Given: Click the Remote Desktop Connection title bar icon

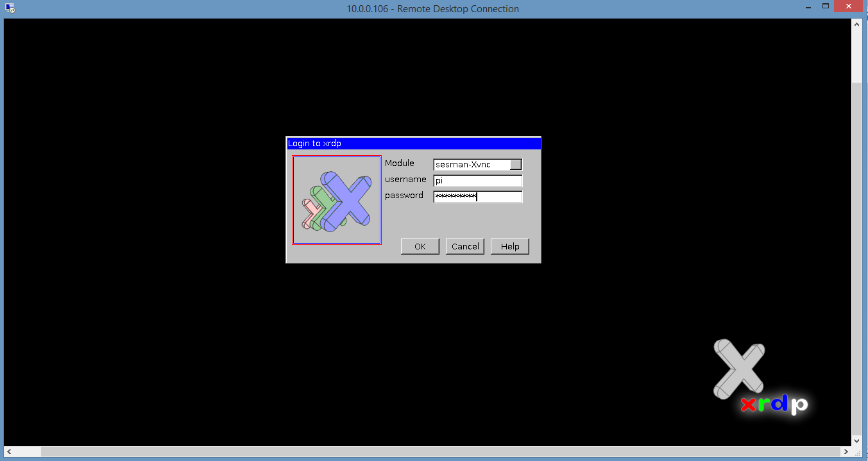Looking at the screenshot, I should coord(10,8).
